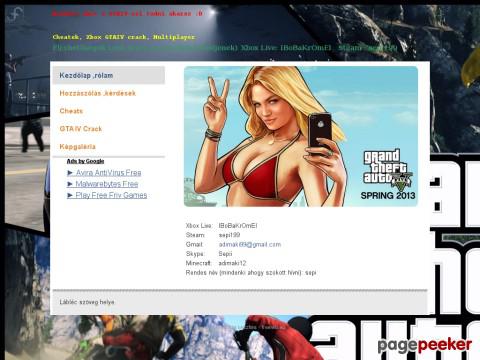Follow the Play Free Friv Games ad link
Viewport: 480px width, 360px height.
(111, 195)
